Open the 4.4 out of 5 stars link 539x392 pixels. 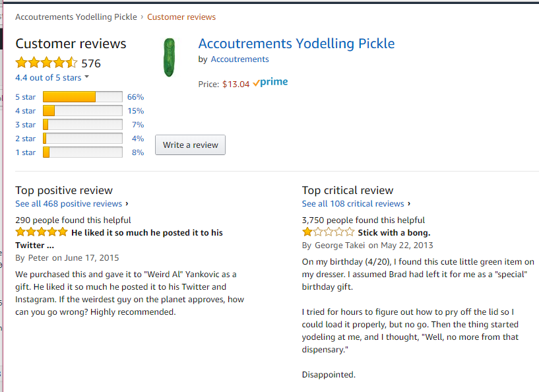click(48, 78)
